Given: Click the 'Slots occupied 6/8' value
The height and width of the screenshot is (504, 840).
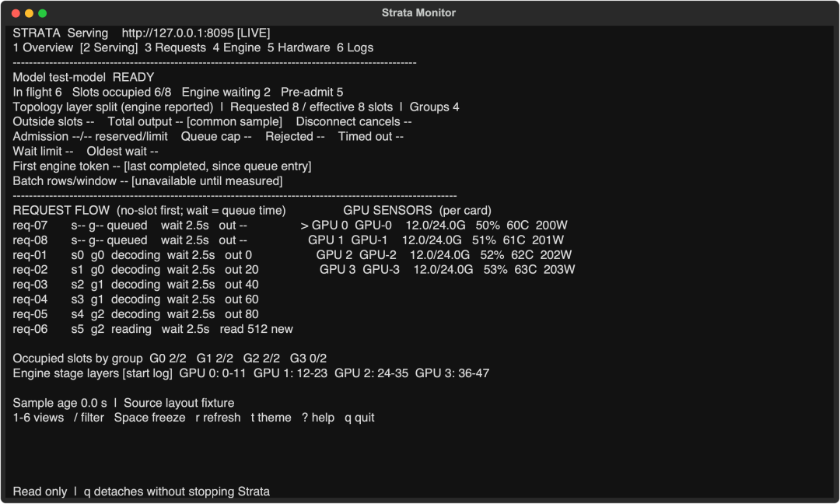Looking at the screenshot, I should (121, 92).
